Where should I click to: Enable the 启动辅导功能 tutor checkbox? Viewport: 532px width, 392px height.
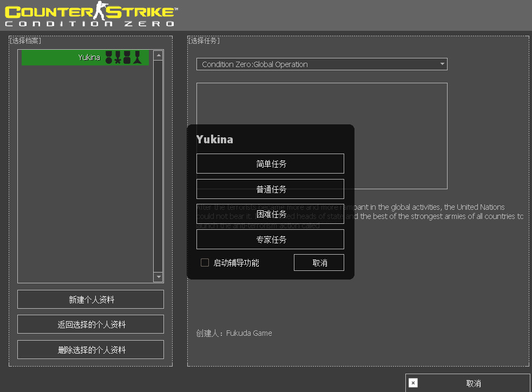[205, 262]
